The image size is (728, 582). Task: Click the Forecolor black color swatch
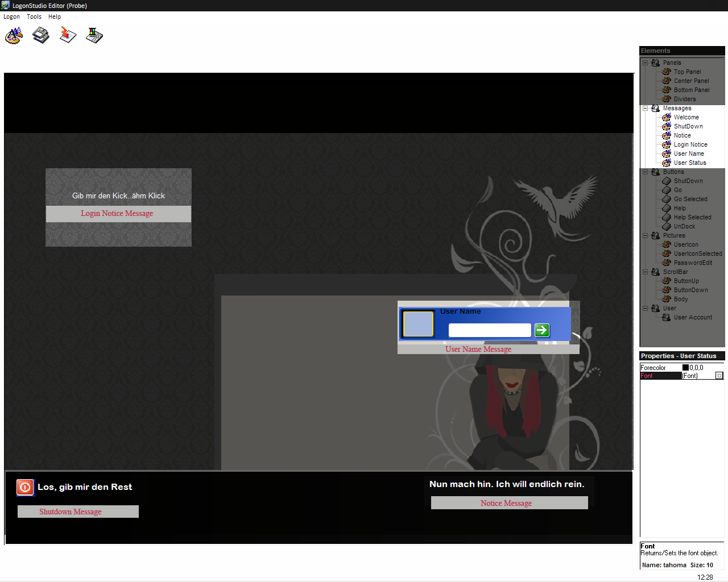point(685,368)
